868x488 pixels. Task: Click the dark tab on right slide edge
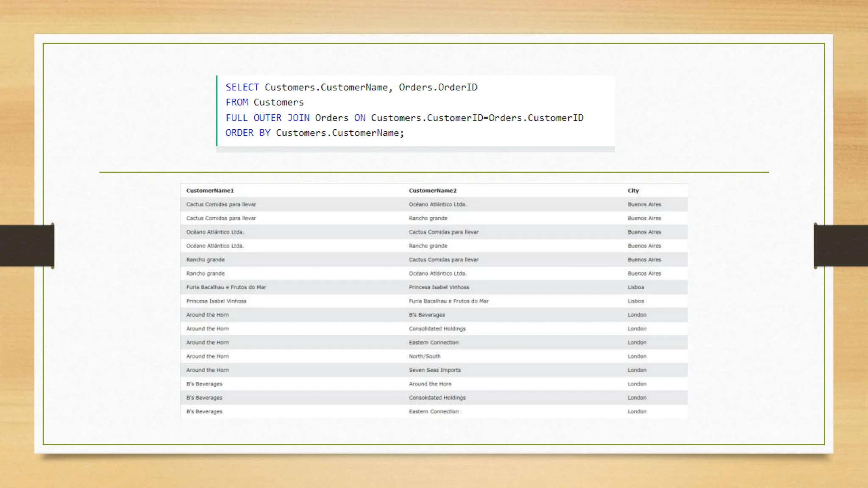[840, 246]
